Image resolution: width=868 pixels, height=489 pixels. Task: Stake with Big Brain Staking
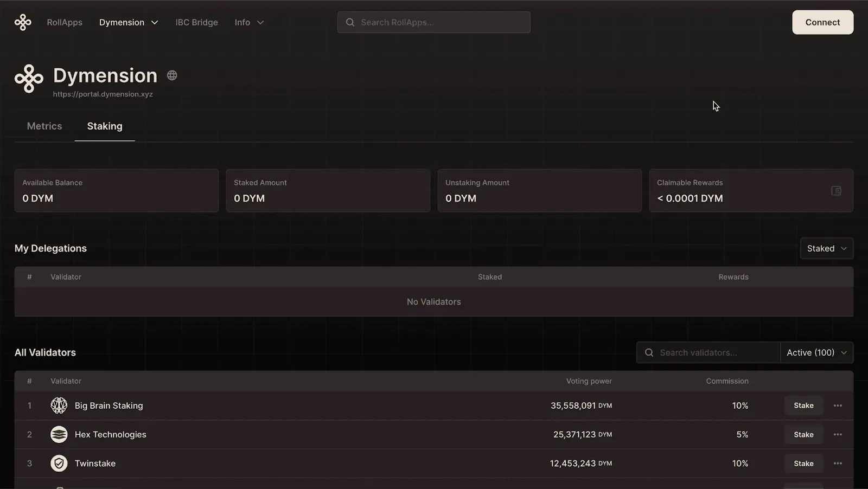tap(803, 406)
